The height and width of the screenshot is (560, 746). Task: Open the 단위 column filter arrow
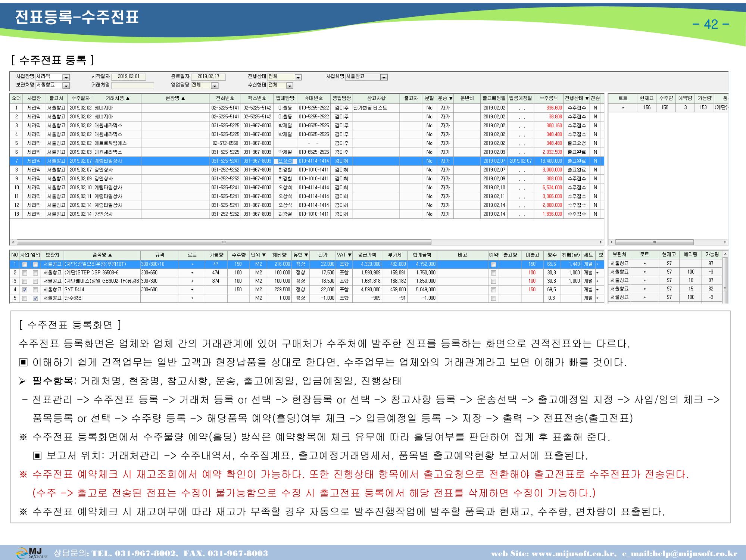click(x=264, y=255)
